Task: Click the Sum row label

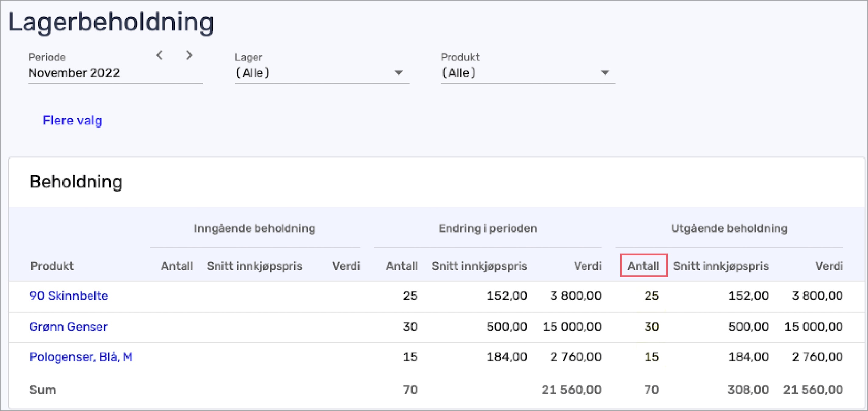Action: [43, 390]
